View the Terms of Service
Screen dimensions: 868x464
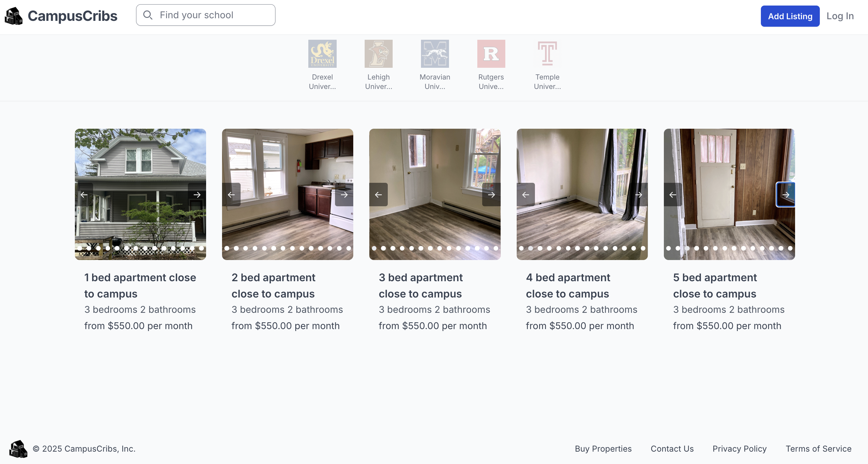click(819, 448)
